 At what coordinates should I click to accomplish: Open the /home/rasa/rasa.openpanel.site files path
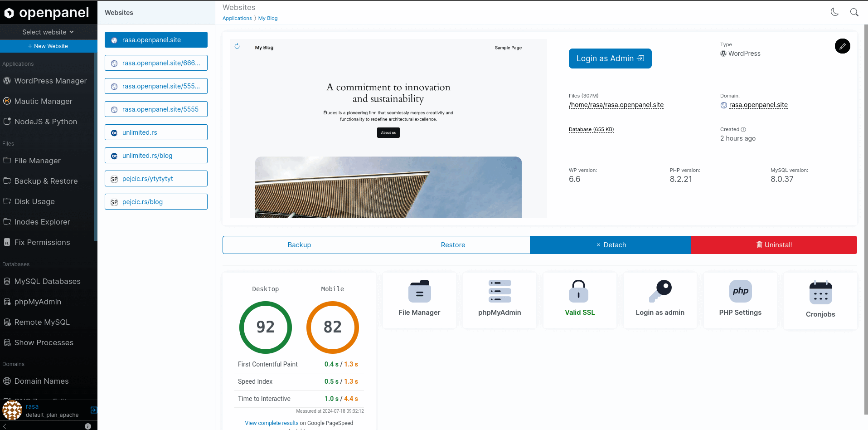coord(616,105)
